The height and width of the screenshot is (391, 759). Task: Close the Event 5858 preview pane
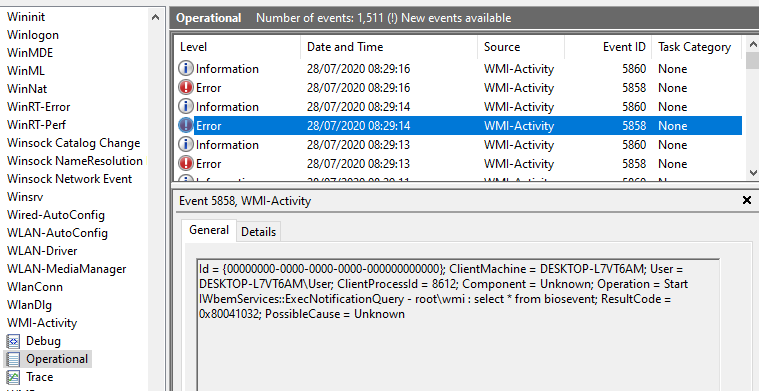click(747, 200)
